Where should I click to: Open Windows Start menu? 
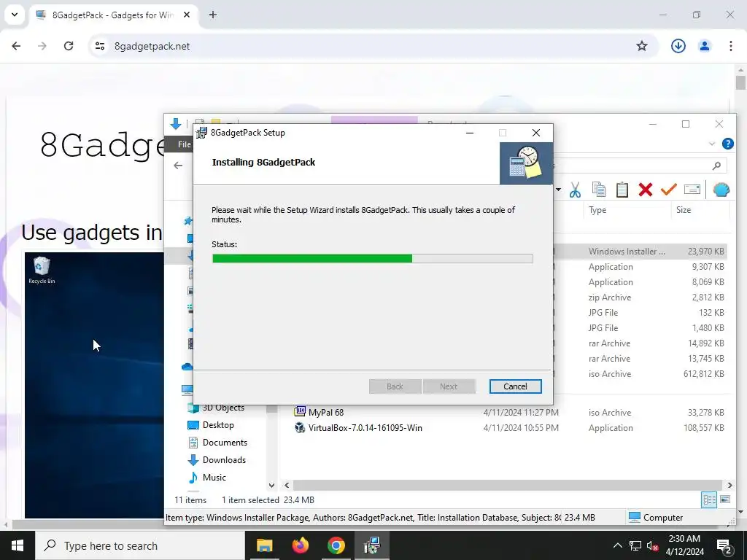tap(18, 545)
